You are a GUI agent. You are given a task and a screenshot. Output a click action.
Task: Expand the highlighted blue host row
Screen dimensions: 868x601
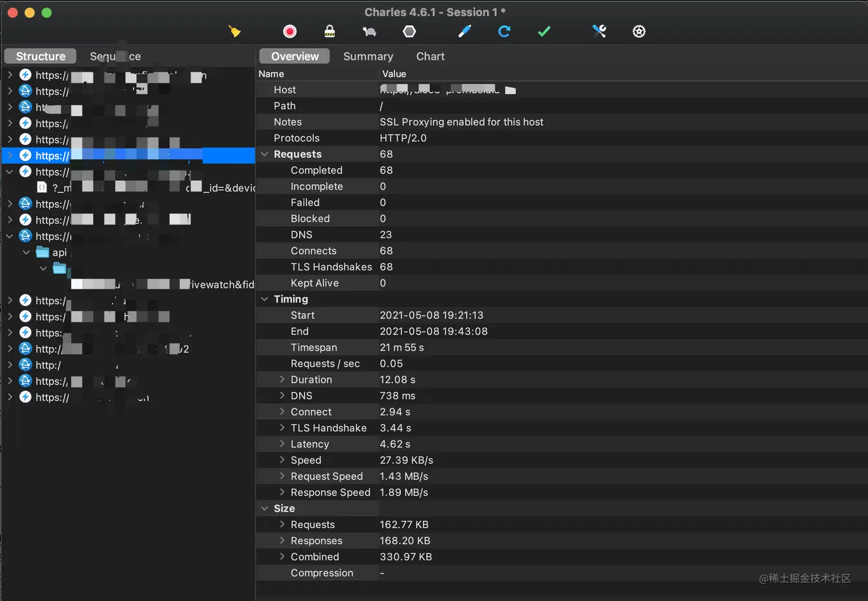(10, 156)
